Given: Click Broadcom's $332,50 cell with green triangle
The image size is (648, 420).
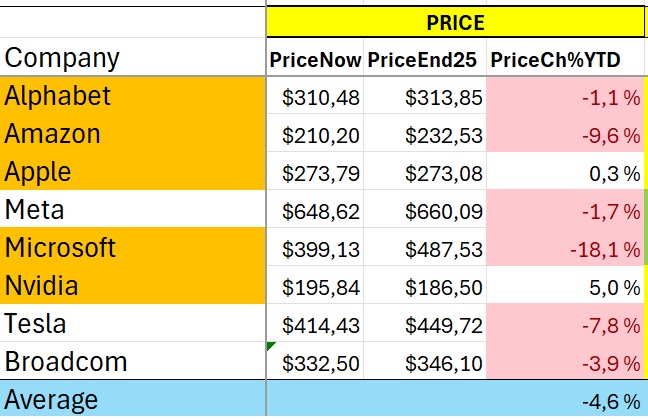Looking at the screenshot, I should pos(315,363).
